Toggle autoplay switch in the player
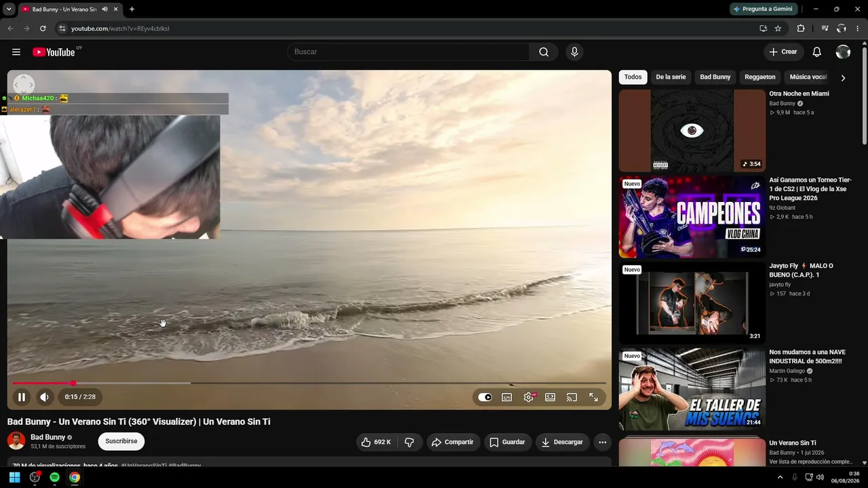The height and width of the screenshot is (488, 868). (x=485, y=397)
